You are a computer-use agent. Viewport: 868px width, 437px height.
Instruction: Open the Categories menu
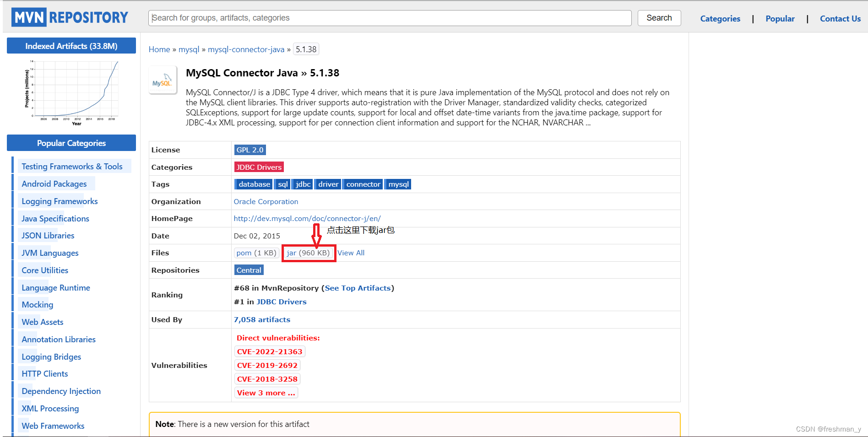[x=720, y=18]
